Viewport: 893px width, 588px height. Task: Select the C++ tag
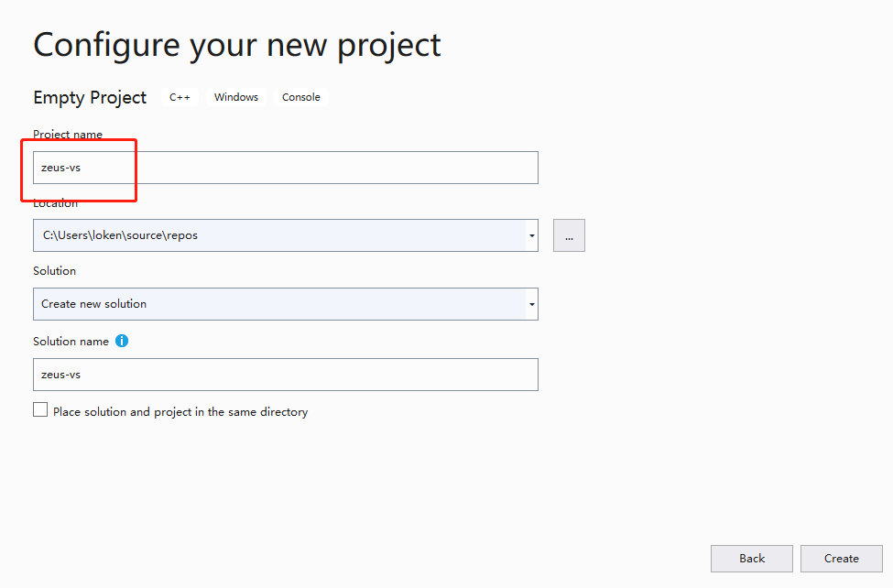[x=180, y=97]
